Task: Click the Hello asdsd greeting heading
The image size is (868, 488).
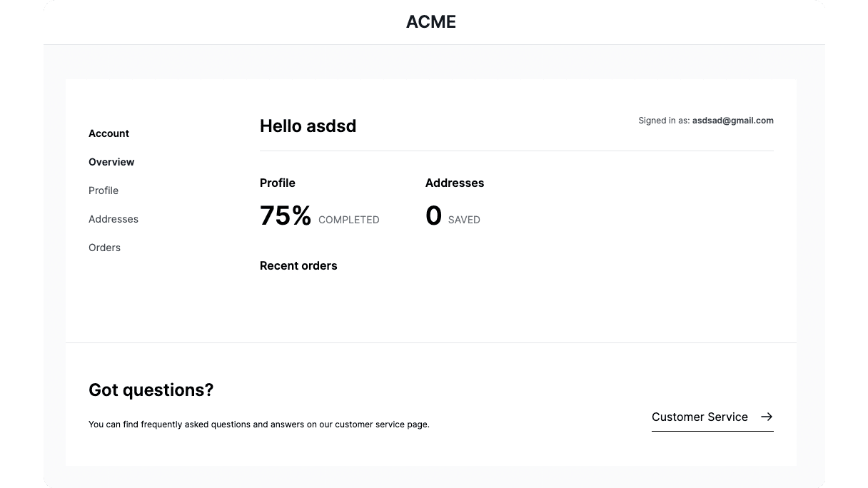Action: tap(308, 126)
